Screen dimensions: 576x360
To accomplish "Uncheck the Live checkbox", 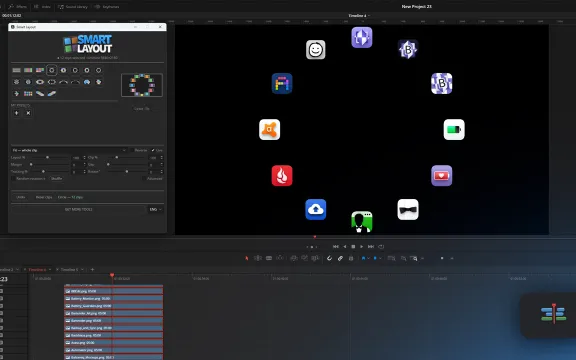I will point(153,150).
